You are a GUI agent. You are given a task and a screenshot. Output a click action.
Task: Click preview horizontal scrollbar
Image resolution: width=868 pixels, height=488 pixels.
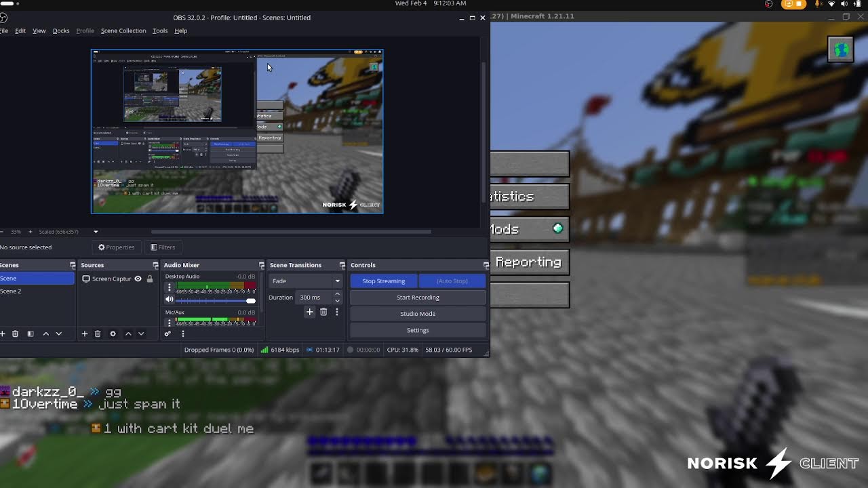coord(290,232)
